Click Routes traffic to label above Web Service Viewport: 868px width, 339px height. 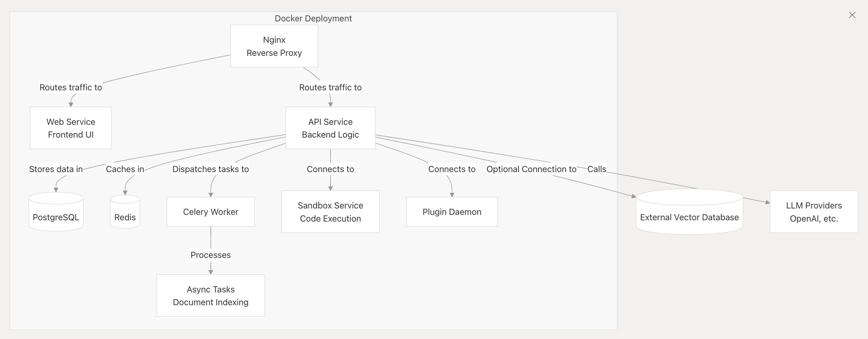point(71,87)
